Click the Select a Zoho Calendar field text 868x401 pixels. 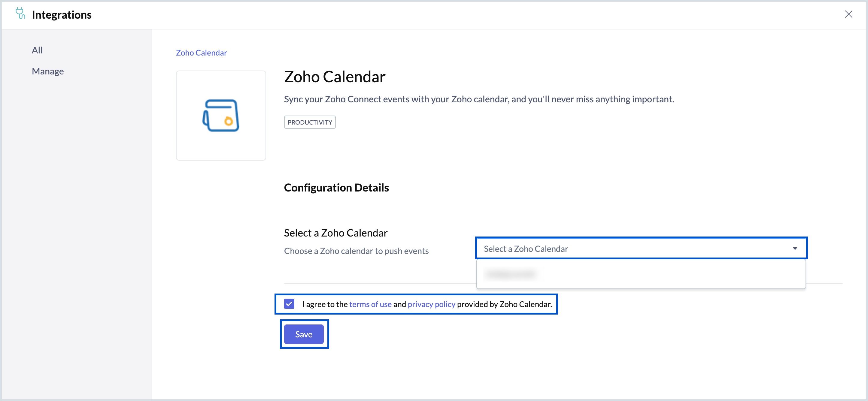[526, 249]
